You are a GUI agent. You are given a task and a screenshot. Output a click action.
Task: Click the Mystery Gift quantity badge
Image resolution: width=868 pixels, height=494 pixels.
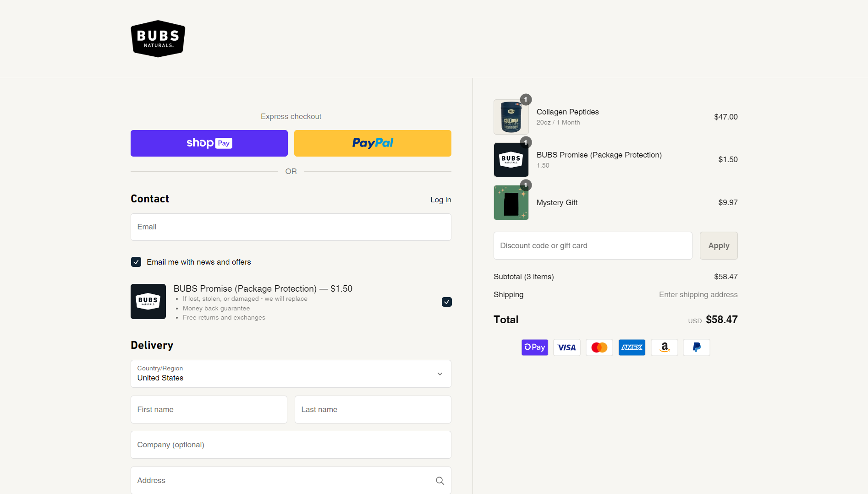click(x=526, y=185)
